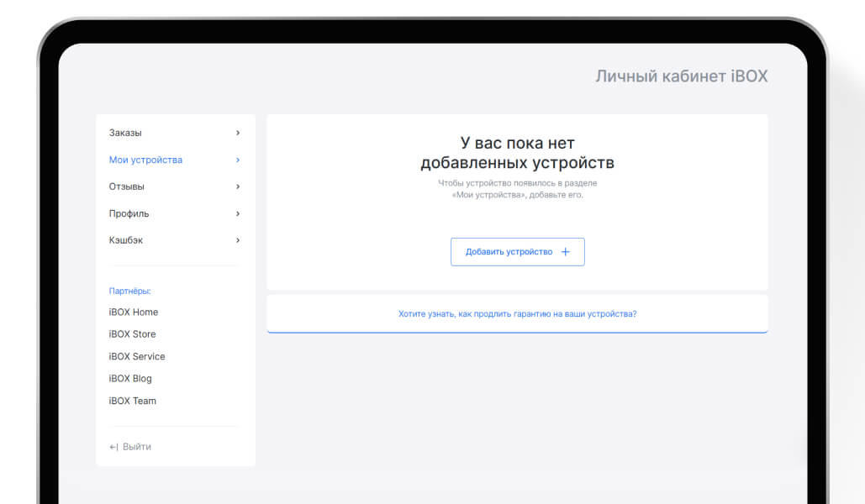The height and width of the screenshot is (504, 865).
Task: Click the Личный кабинет iBOX heading
Action: click(x=681, y=76)
